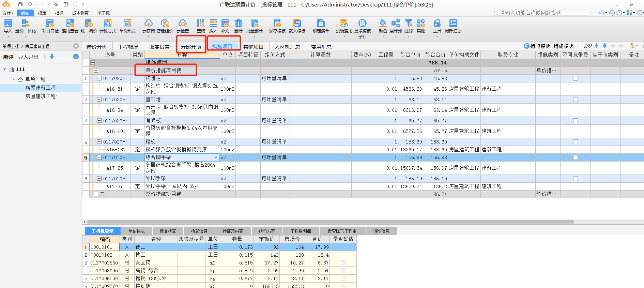Open 批量删除 batch delete icon
The height and width of the screenshot is (288, 644).
pos(255,23)
